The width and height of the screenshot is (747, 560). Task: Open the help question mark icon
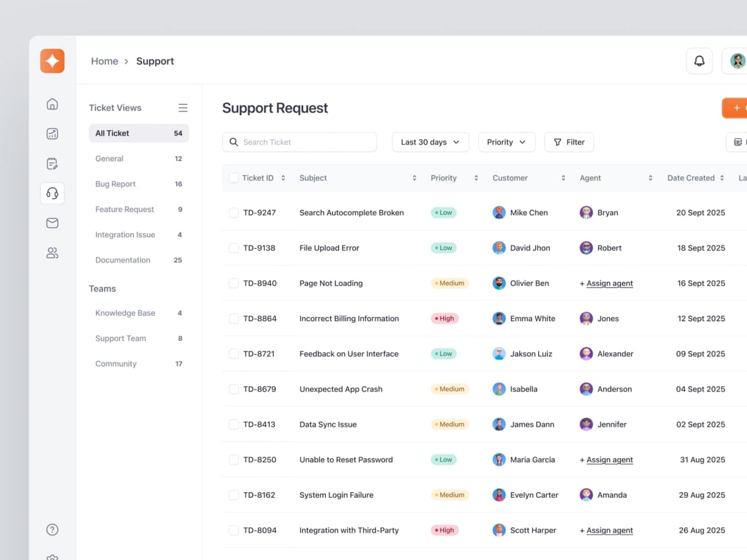point(52,530)
